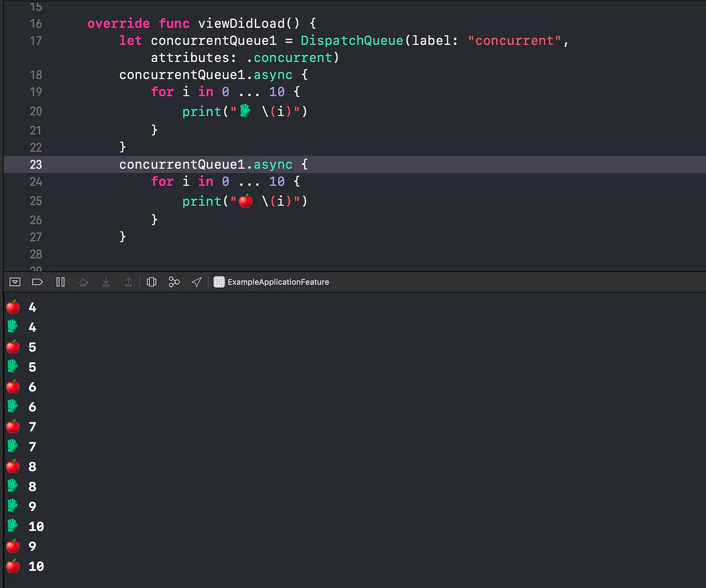Screen dimensions: 706x588
Task: Click the glove 10 console output
Action: click(25, 526)
